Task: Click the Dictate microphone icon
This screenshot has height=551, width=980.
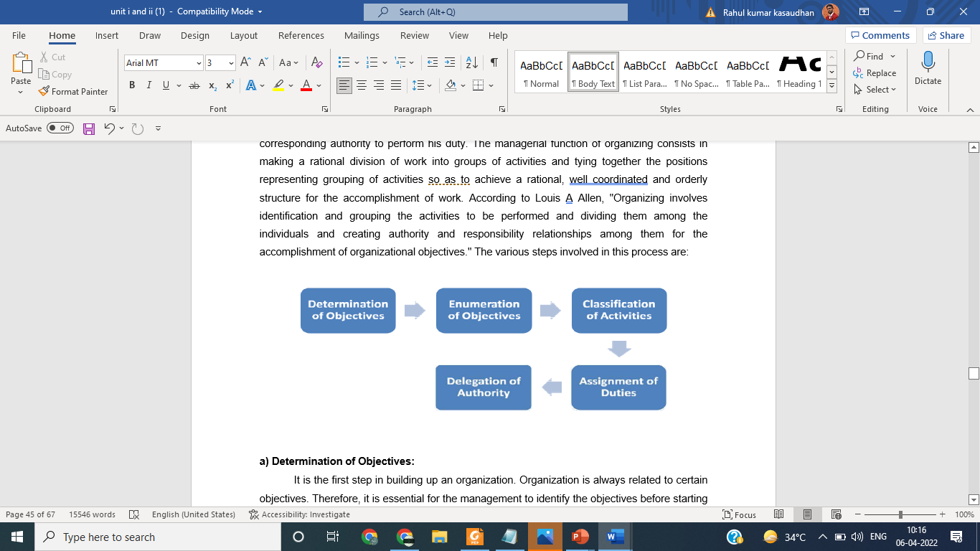Action: (x=928, y=62)
